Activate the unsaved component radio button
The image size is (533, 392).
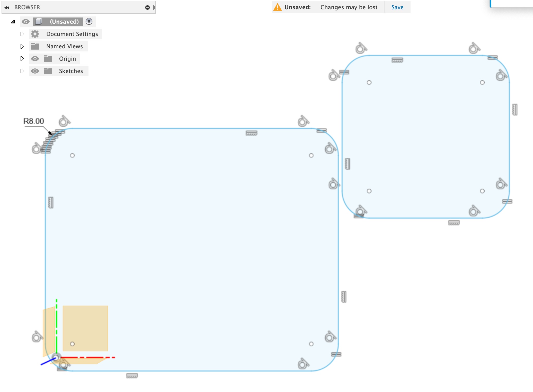89,21
